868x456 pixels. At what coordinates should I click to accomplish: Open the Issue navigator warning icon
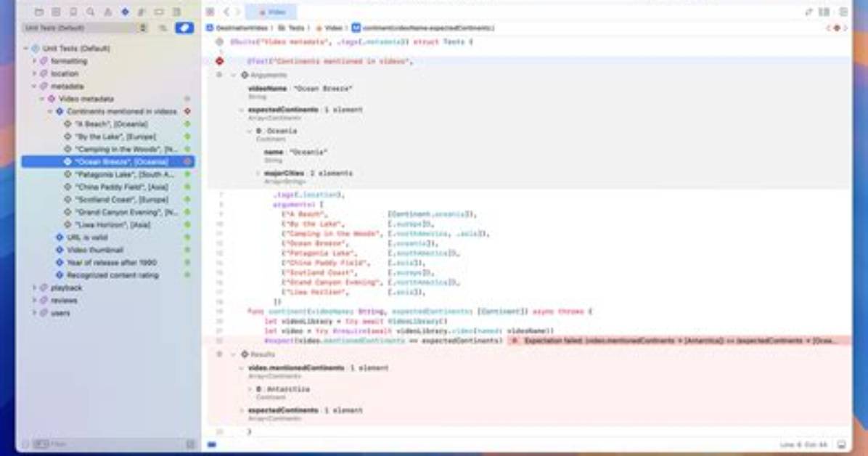[108, 12]
